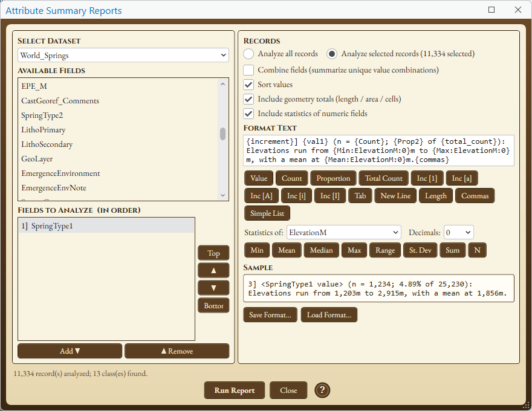Insert N statistic
This screenshot has height=411, width=532.
click(x=477, y=250)
